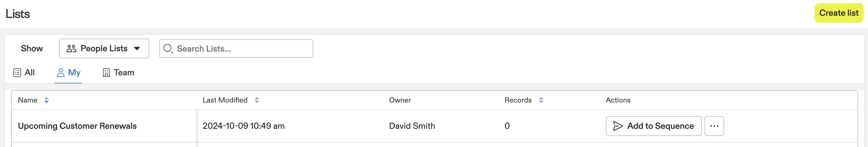
Task: Expand the People Lists dropdown arrow
Action: [137, 49]
